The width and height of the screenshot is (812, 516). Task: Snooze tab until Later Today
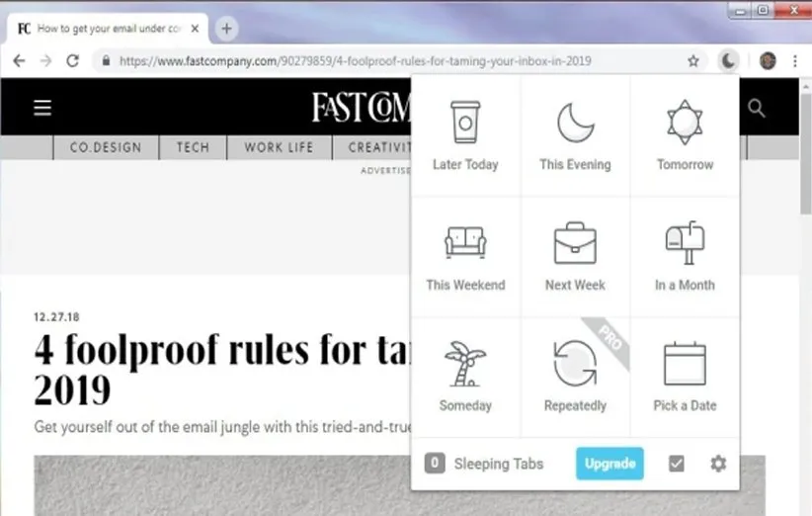click(x=465, y=136)
